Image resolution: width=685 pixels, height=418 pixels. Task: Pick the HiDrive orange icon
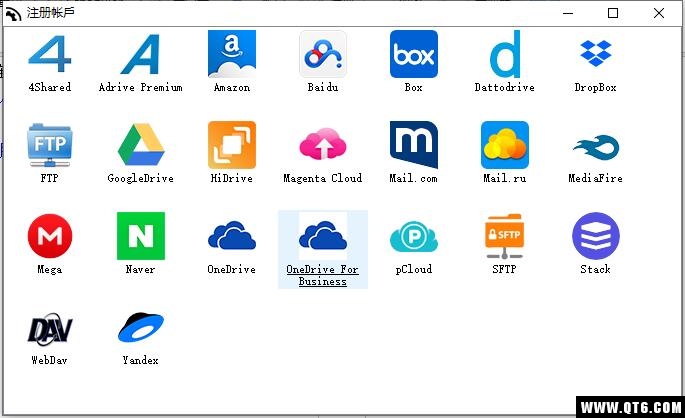coord(232,145)
